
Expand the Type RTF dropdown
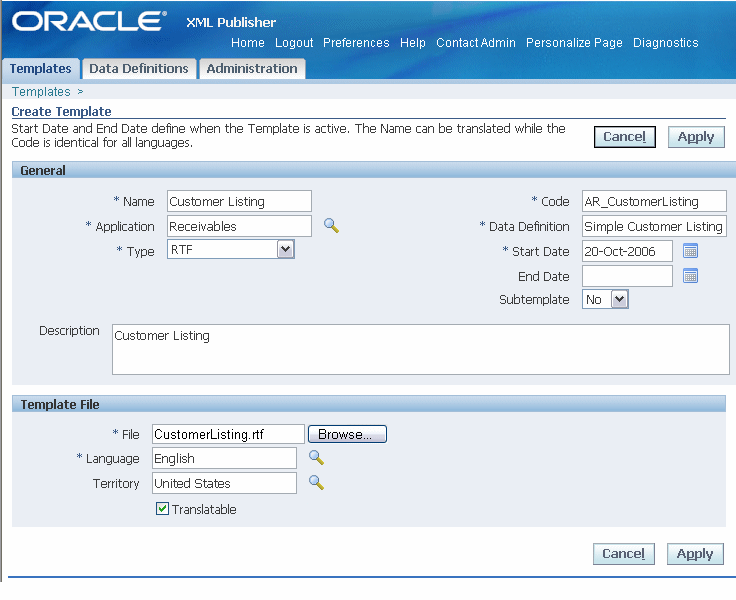(285, 249)
